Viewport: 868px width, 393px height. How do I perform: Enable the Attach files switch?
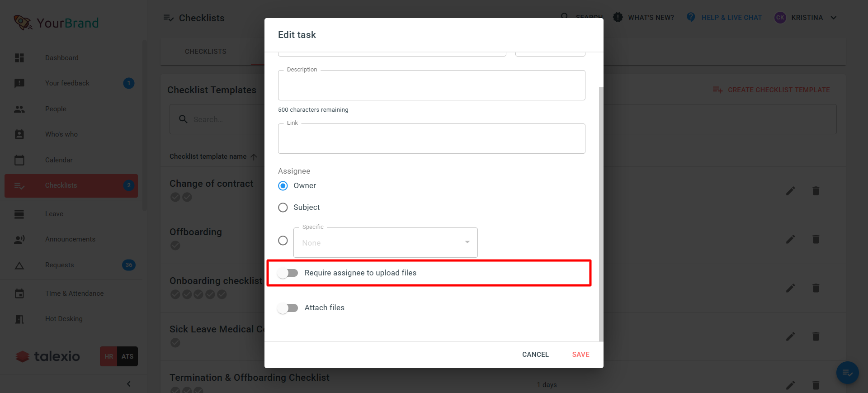click(288, 308)
